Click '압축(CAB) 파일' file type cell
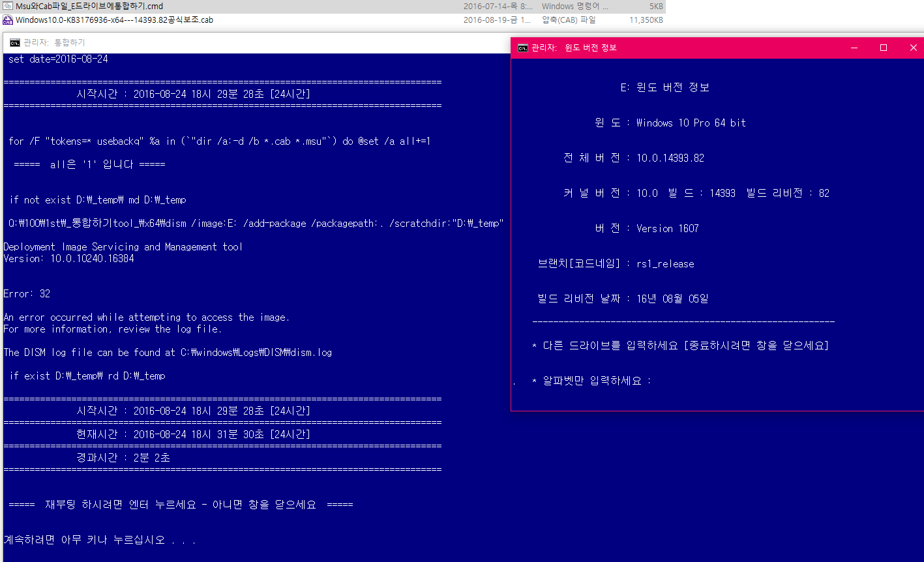924x562 pixels. point(569,20)
